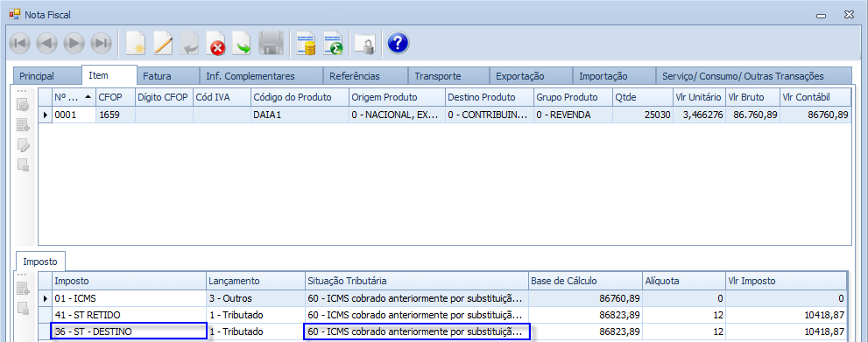Image resolution: width=868 pixels, height=342 pixels.
Task: Click the 3 - Outros lançamento cell
Action: tap(255, 298)
